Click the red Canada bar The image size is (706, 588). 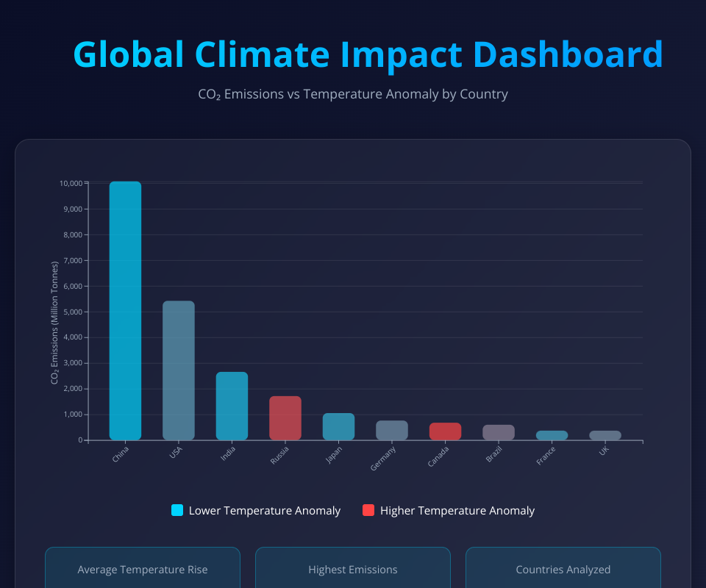click(445, 431)
